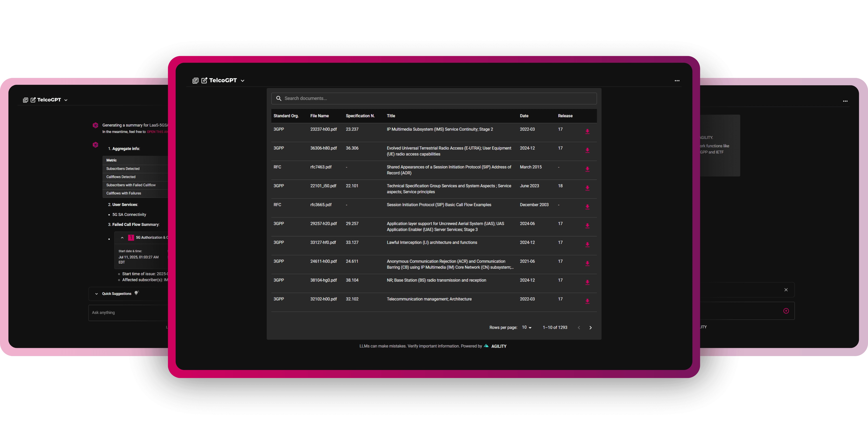
Task: Click the lightbulb icon beside Quick Suggestions
Action: pos(137,293)
